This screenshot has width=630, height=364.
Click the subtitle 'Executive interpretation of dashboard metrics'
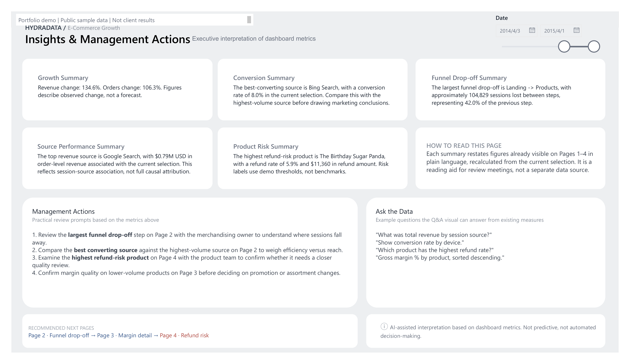pos(254,39)
